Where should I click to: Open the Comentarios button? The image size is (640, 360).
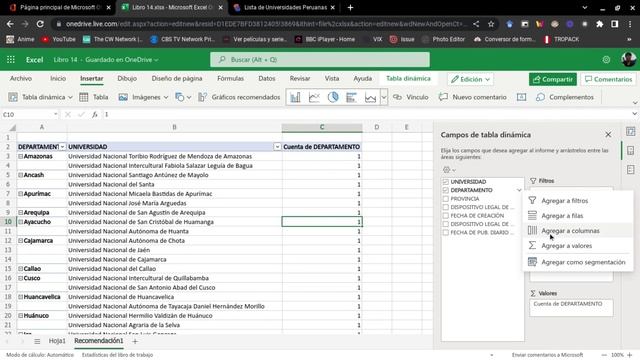tap(608, 79)
